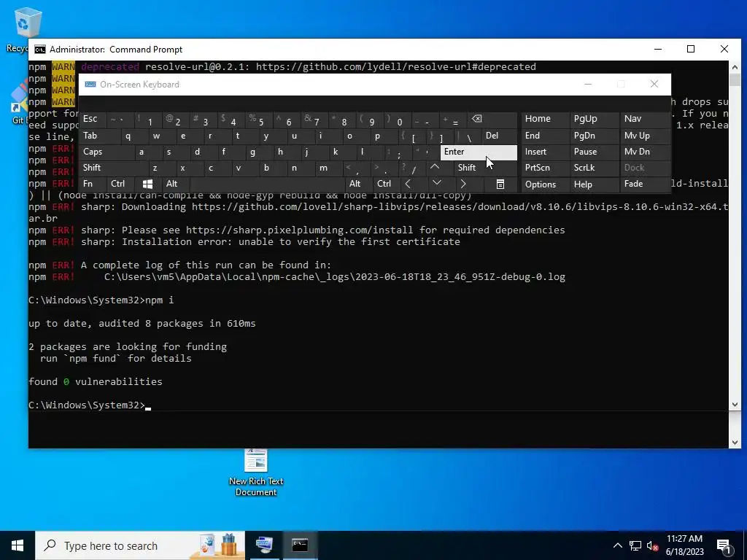The height and width of the screenshot is (560, 747).
Task: Click the down arrow key
Action: (437, 184)
